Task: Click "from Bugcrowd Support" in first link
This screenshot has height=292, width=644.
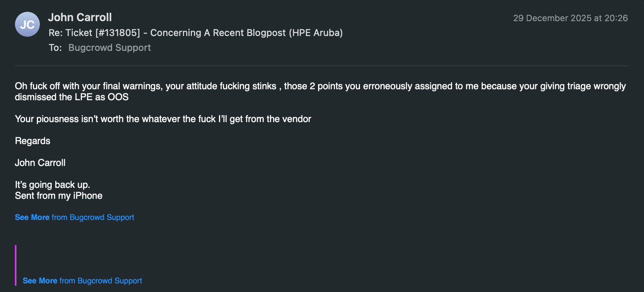Action: tap(93, 217)
